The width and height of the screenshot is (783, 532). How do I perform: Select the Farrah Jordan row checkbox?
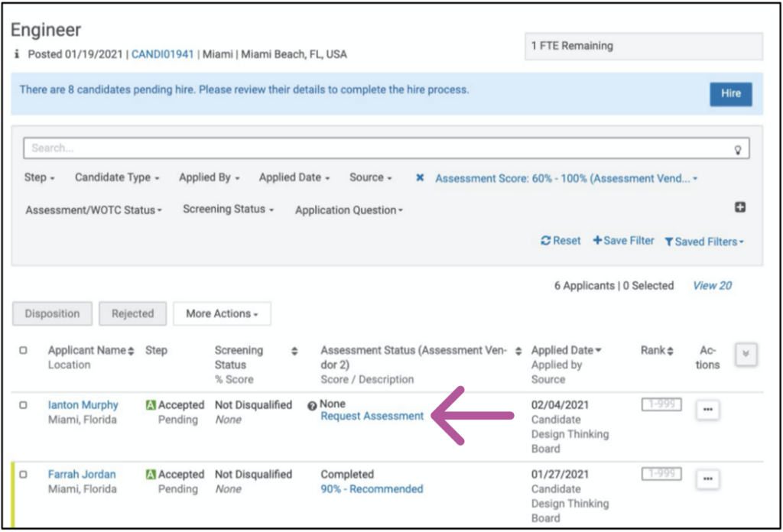tap(23, 475)
